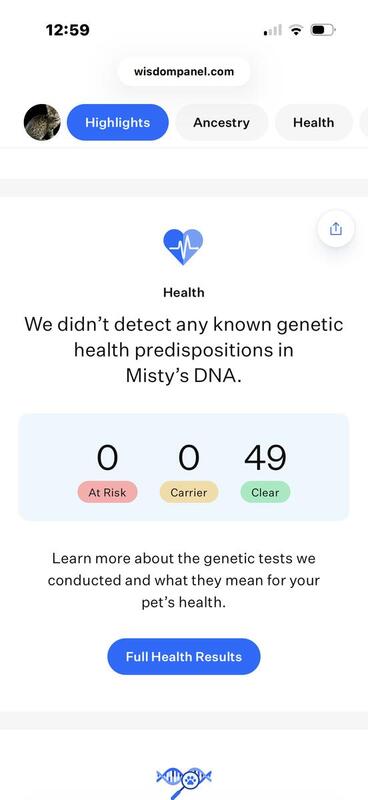Open the Health tab

coord(313,122)
